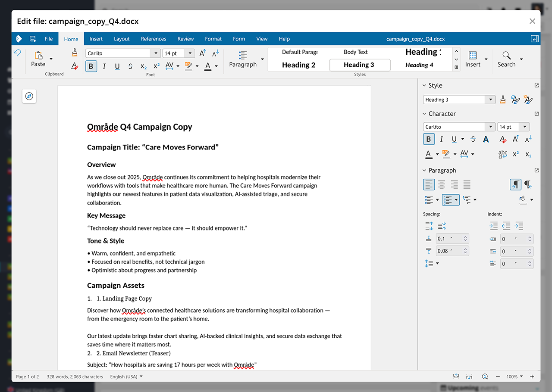Open the English (USA) language selector
The width and height of the screenshot is (552, 392).
126,376
